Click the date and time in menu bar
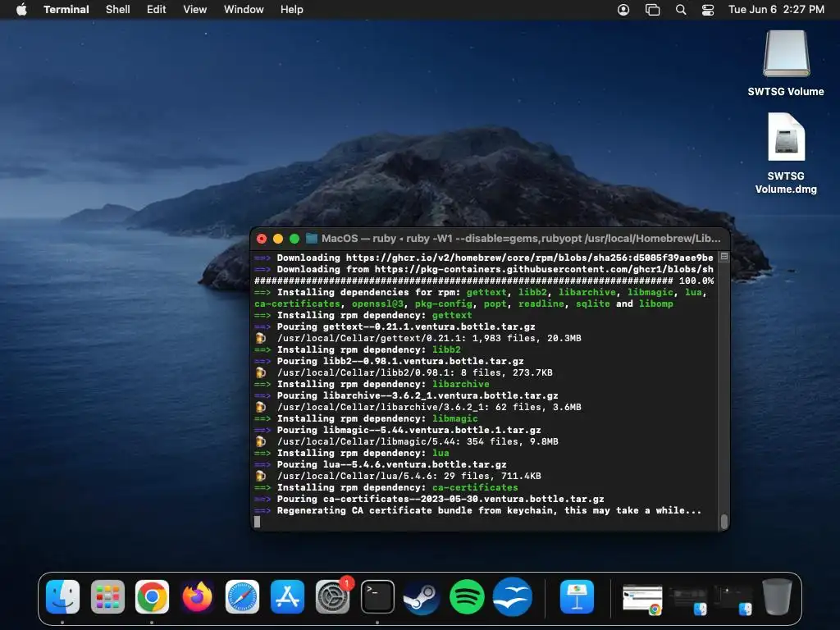 coord(776,10)
